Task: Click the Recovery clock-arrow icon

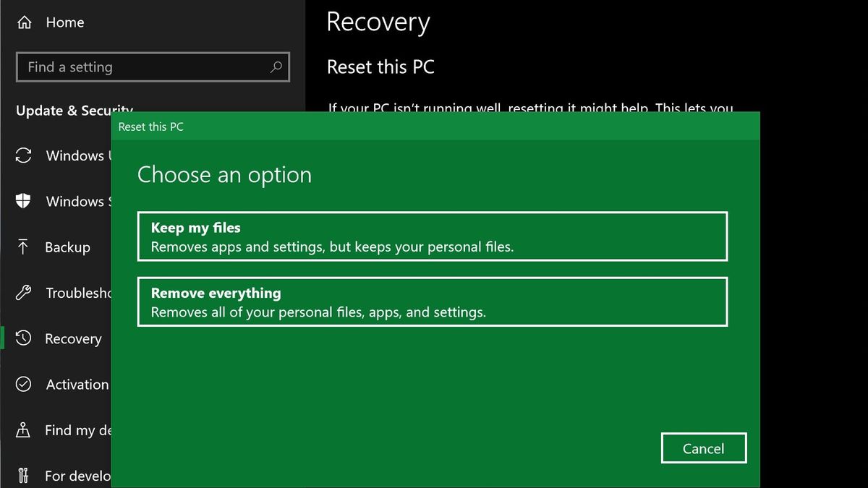Action: click(x=25, y=338)
